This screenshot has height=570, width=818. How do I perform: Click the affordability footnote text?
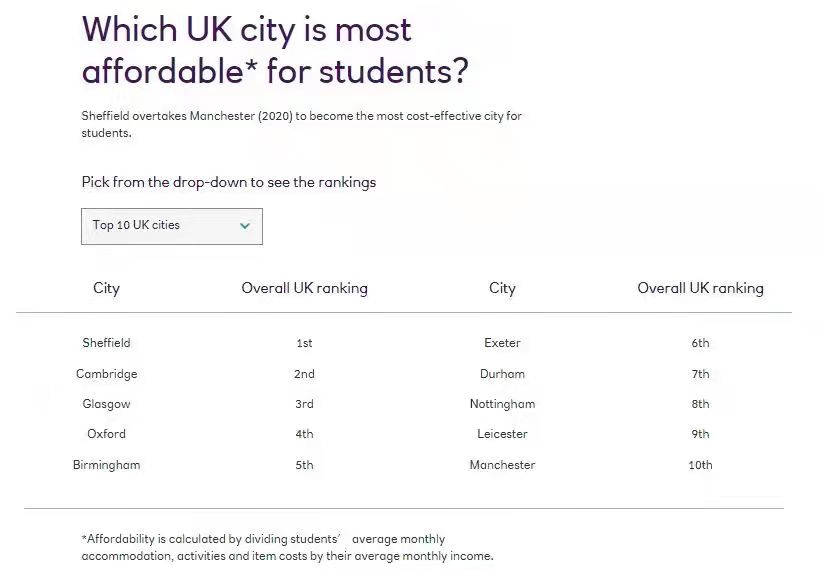click(287, 548)
